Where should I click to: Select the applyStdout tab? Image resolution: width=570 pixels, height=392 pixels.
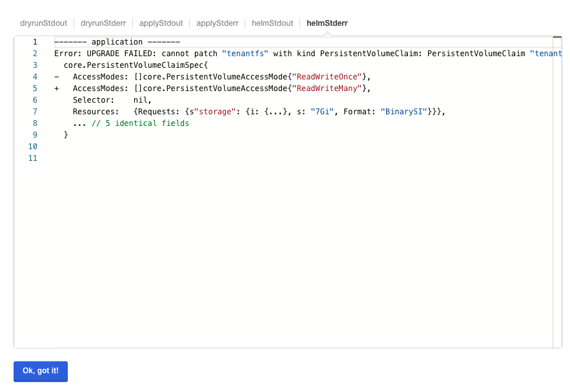[x=161, y=23]
